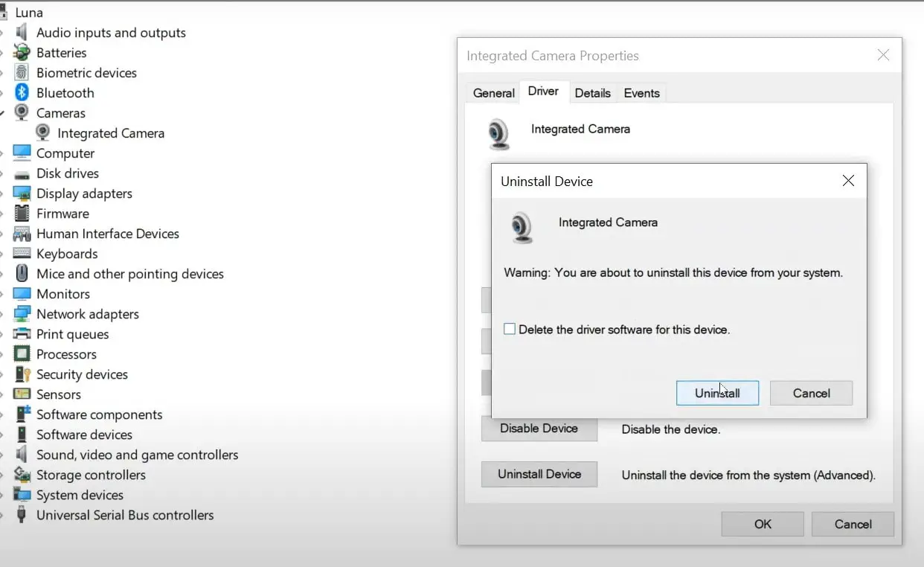Image resolution: width=924 pixels, height=567 pixels.
Task: Open the Events tab
Action: [x=642, y=93]
